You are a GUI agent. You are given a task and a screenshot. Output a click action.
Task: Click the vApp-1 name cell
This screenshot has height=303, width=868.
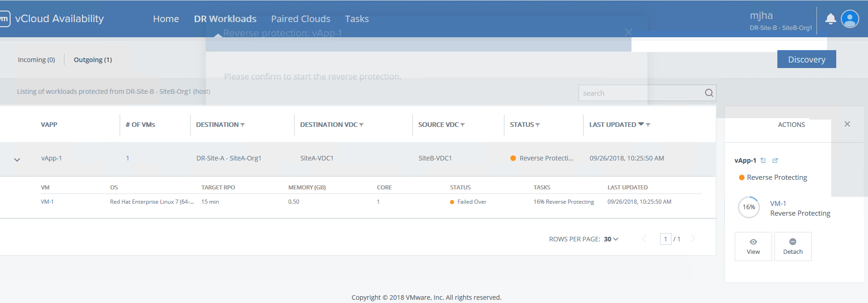pos(52,158)
